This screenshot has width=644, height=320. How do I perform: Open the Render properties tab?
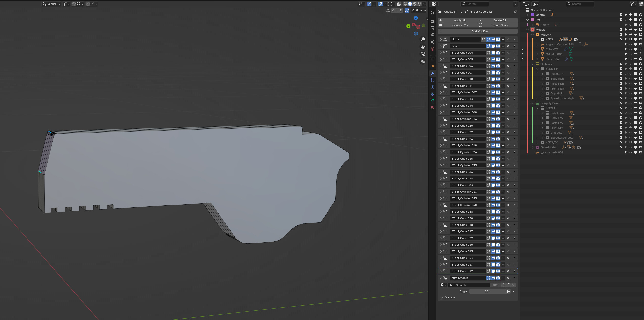coord(433,21)
